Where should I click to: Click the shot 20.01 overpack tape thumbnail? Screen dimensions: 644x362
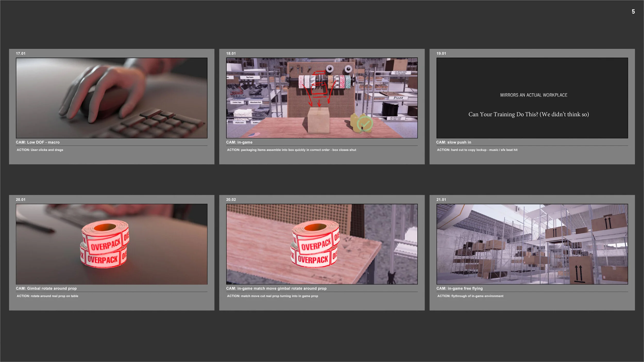112,244
